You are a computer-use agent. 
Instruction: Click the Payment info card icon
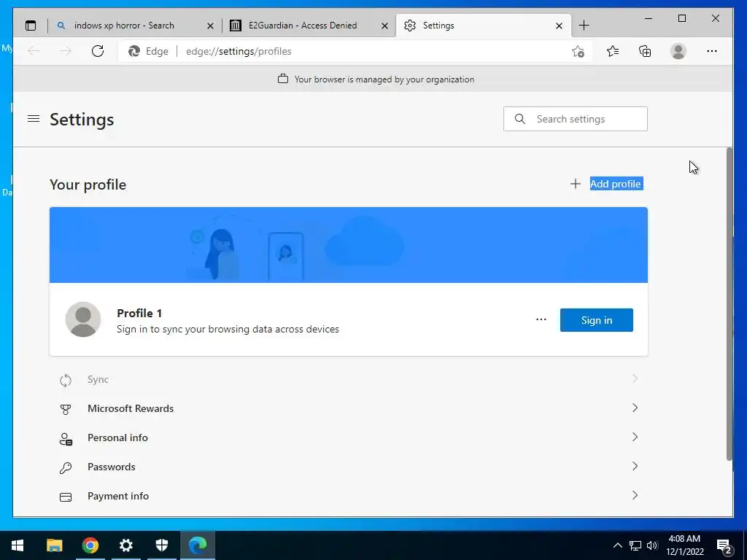[66, 497]
